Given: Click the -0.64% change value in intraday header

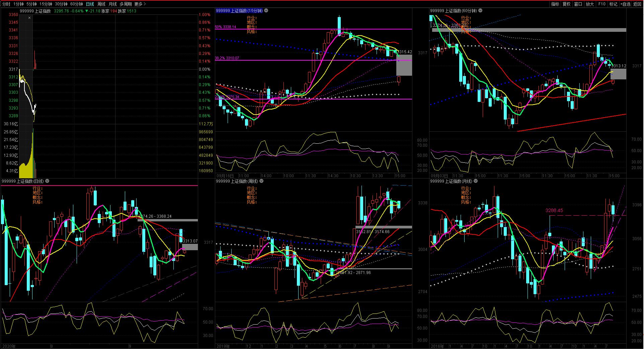Looking at the screenshot, I should pos(77,11).
